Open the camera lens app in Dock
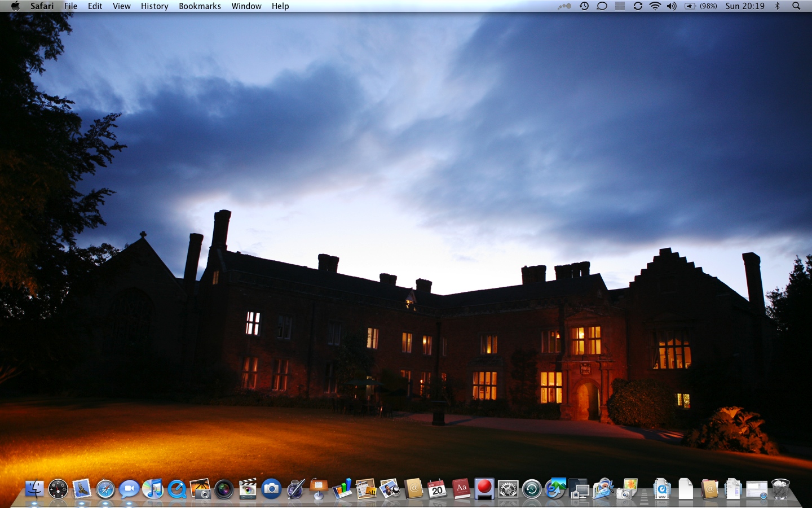 tap(224, 489)
